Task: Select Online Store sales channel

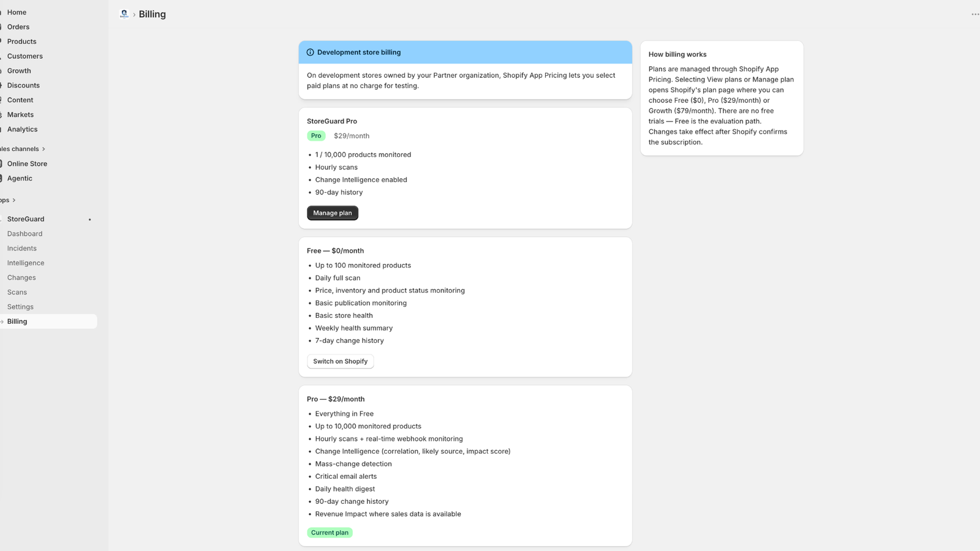Action: (x=27, y=164)
